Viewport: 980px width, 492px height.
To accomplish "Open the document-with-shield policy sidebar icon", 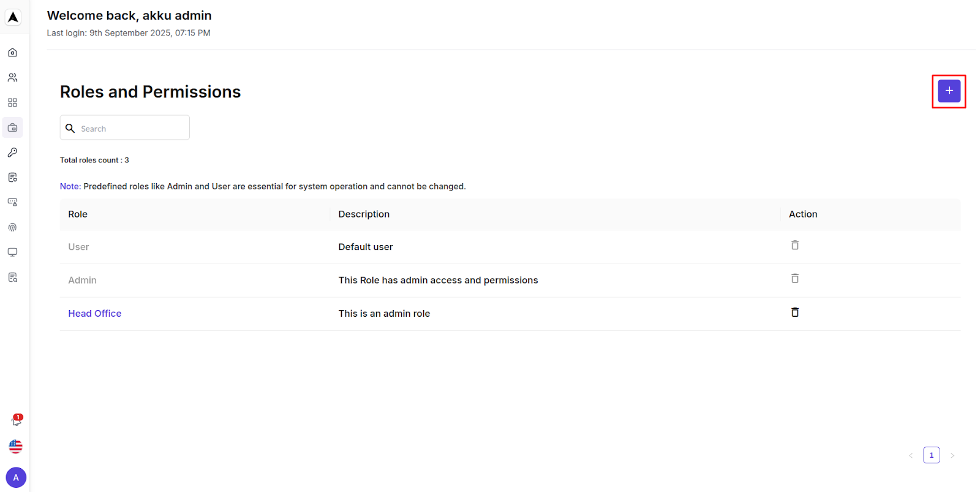I will (x=12, y=178).
